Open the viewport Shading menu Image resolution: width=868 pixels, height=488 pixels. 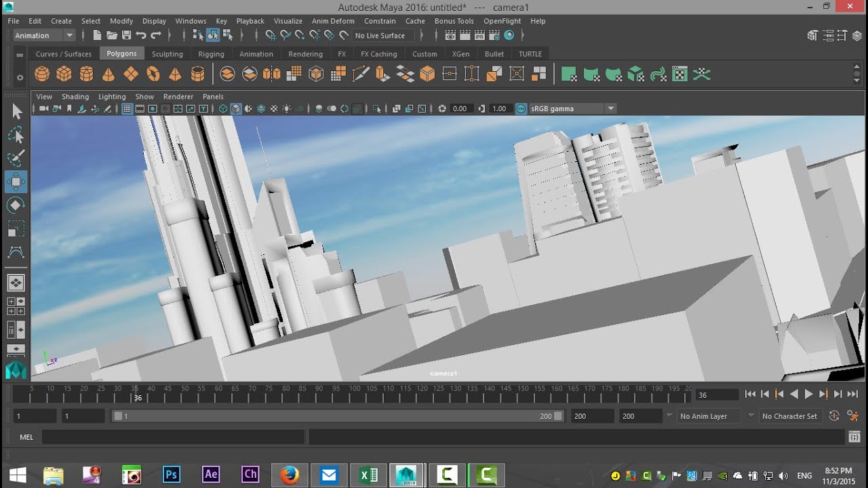[x=75, y=97]
